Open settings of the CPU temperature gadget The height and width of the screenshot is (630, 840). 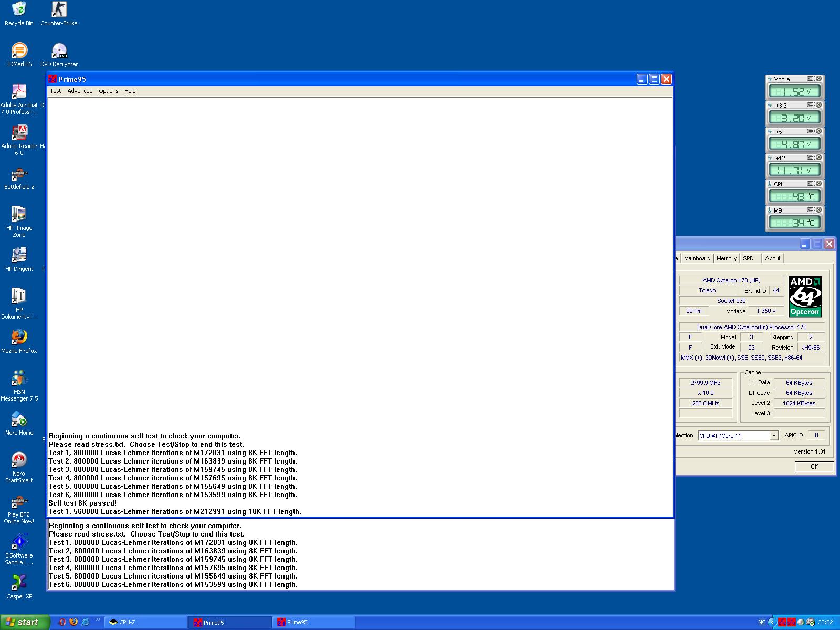(811, 184)
